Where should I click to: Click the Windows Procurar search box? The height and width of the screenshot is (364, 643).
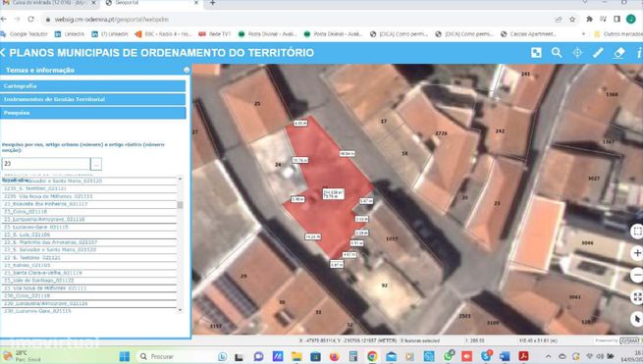click(x=177, y=356)
